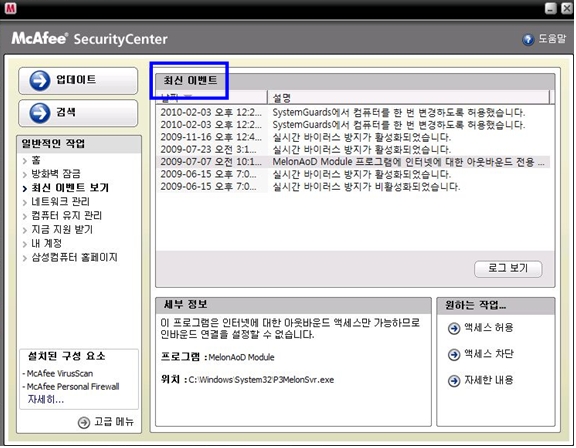Select 액세스 허용 action

pyautogui.click(x=489, y=328)
